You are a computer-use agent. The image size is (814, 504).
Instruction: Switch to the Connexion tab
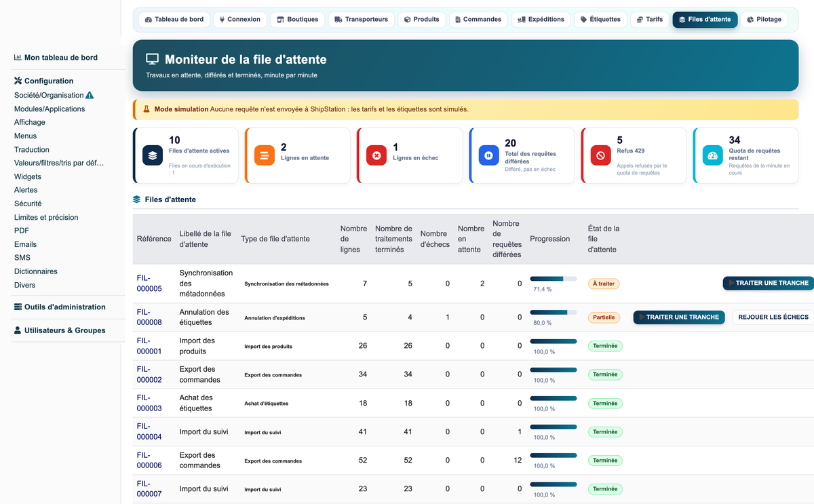[x=240, y=20]
